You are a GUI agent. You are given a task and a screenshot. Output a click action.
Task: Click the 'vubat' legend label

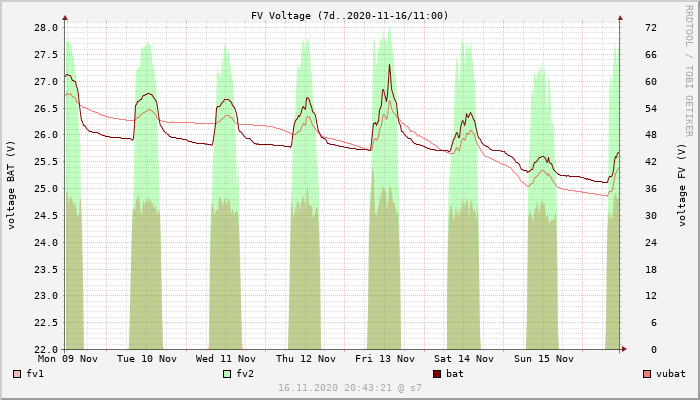click(x=671, y=374)
